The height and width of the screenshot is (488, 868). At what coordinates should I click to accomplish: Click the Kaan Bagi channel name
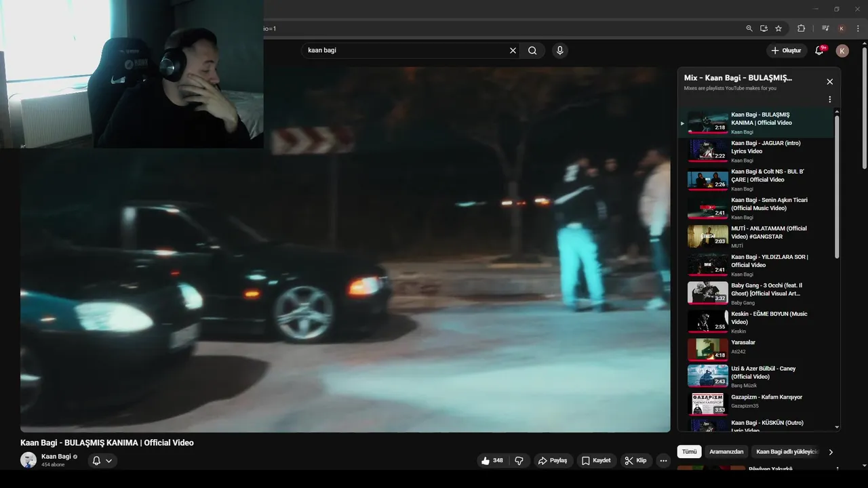pyautogui.click(x=56, y=457)
